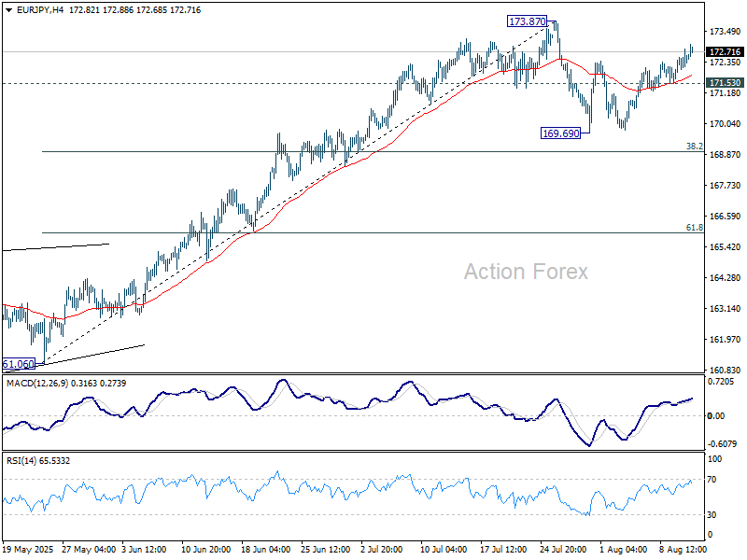Click the partial 61.060 low price label
Viewport: 747px width, 560px height.
point(18,364)
